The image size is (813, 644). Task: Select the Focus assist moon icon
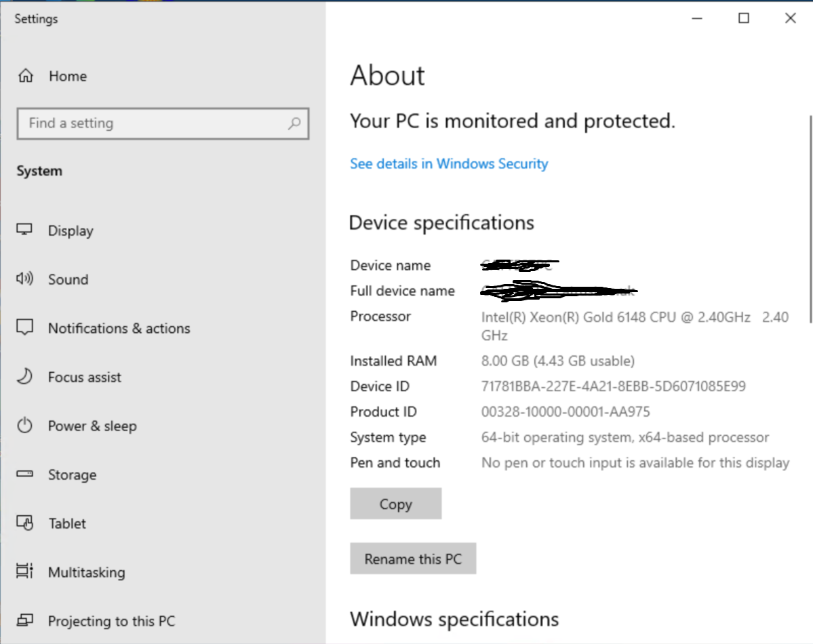24,377
